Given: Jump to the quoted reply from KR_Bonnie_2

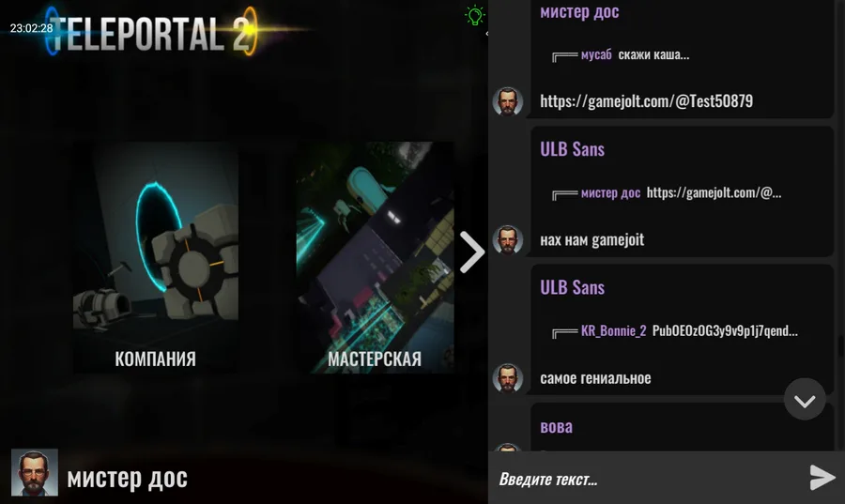Looking at the screenshot, I should click(x=675, y=331).
